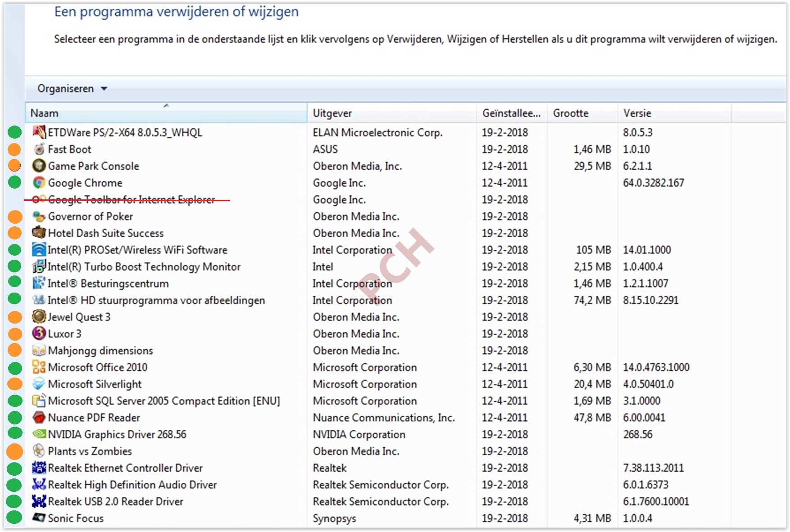The image size is (790, 532).
Task: Click the Fast Boot program icon
Action: [39, 149]
